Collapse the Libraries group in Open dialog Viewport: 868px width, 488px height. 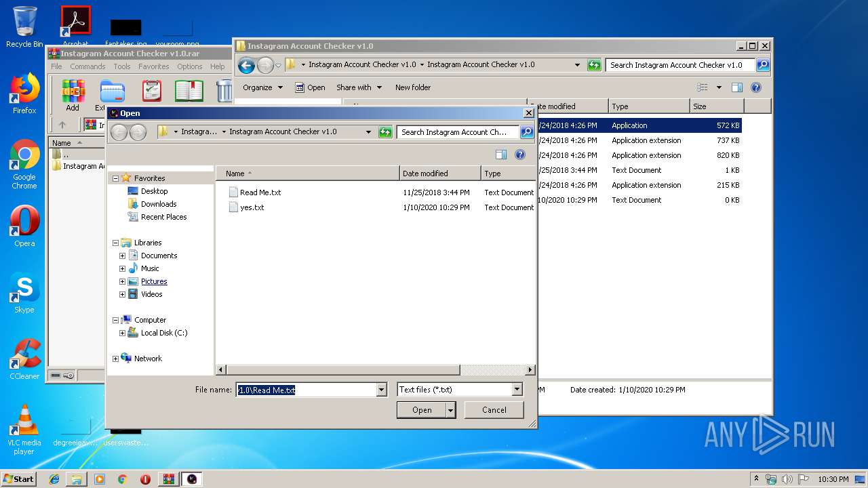[x=115, y=243]
